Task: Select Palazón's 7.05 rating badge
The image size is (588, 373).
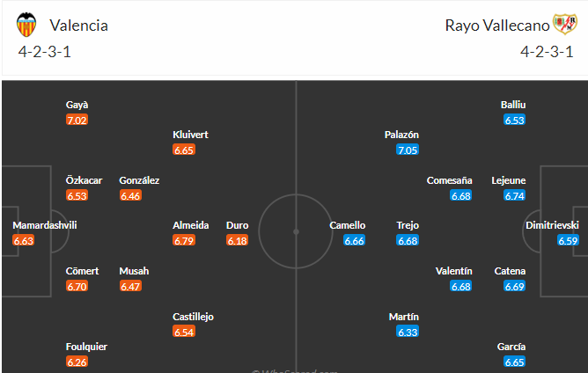Action: [x=408, y=150]
